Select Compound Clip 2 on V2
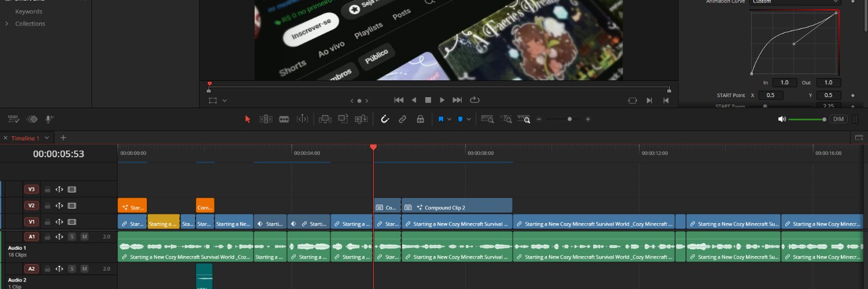The height and width of the screenshot is (289, 868). [457, 206]
